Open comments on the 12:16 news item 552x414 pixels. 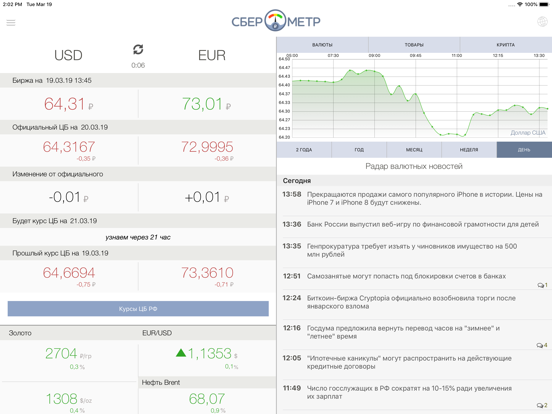click(542, 345)
